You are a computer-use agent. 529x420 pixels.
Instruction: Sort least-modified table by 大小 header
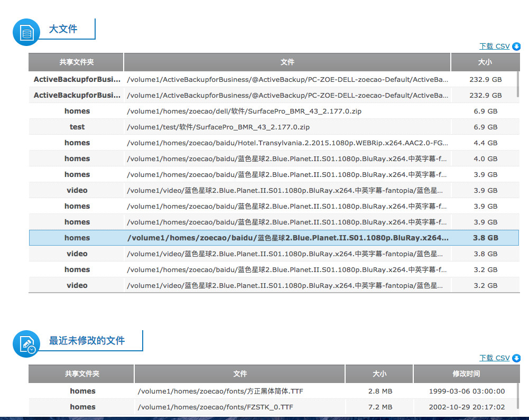[379, 374]
